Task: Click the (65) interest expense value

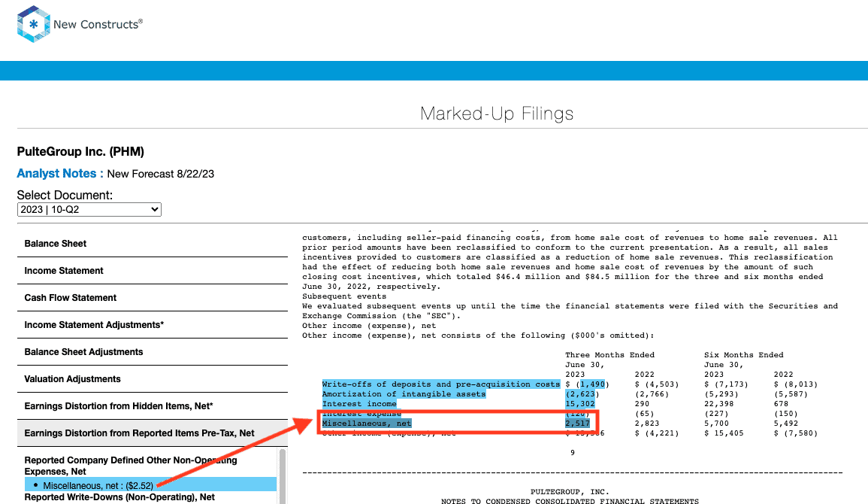Action: click(644, 414)
